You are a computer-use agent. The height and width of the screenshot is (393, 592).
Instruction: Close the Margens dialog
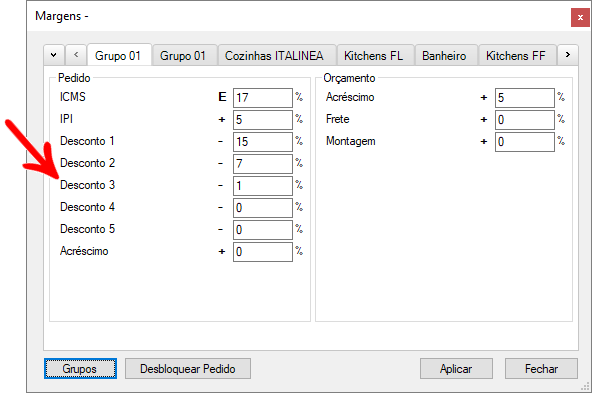[x=580, y=17]
